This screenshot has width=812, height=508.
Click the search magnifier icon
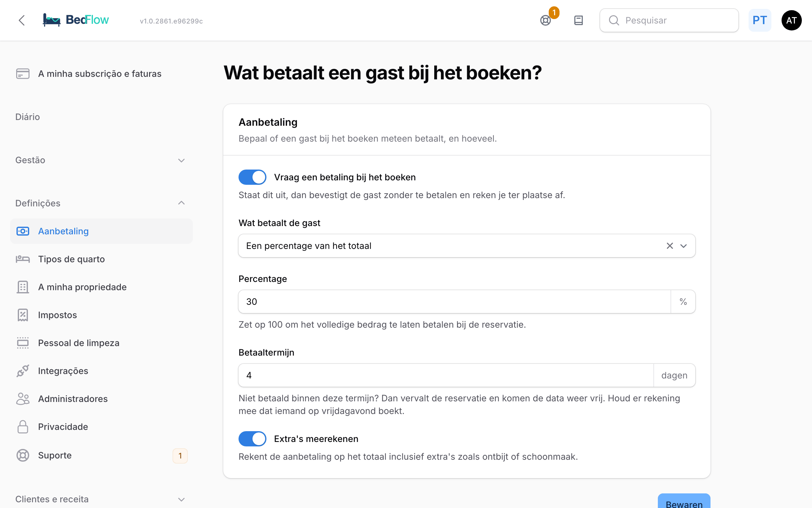tap(614, 21)
